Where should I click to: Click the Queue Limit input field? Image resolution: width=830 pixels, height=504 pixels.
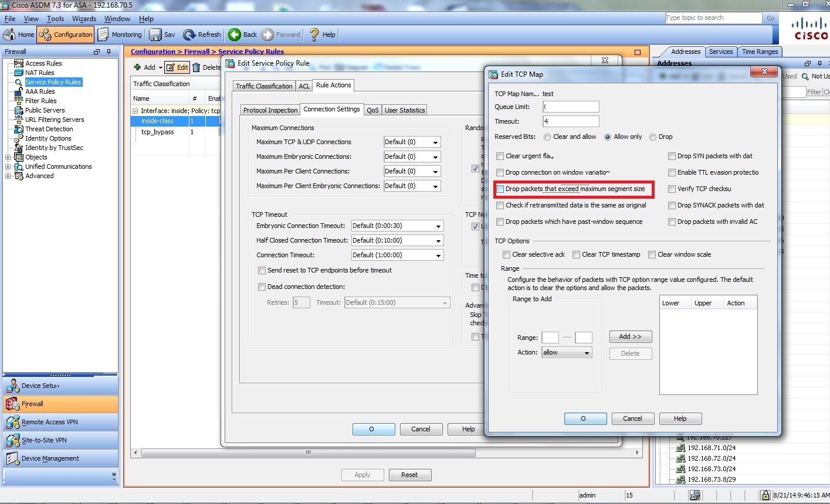[571, 107]
